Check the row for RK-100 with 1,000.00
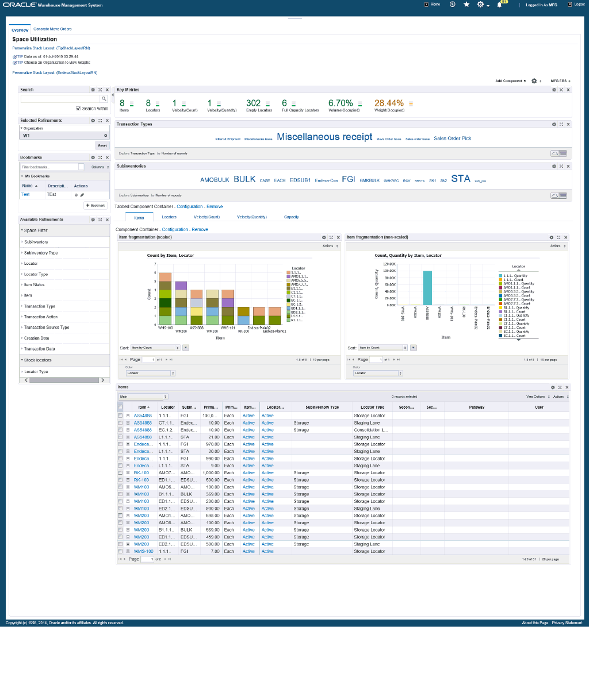The height and width of the screenshot is (700, 589). point(120,473)
